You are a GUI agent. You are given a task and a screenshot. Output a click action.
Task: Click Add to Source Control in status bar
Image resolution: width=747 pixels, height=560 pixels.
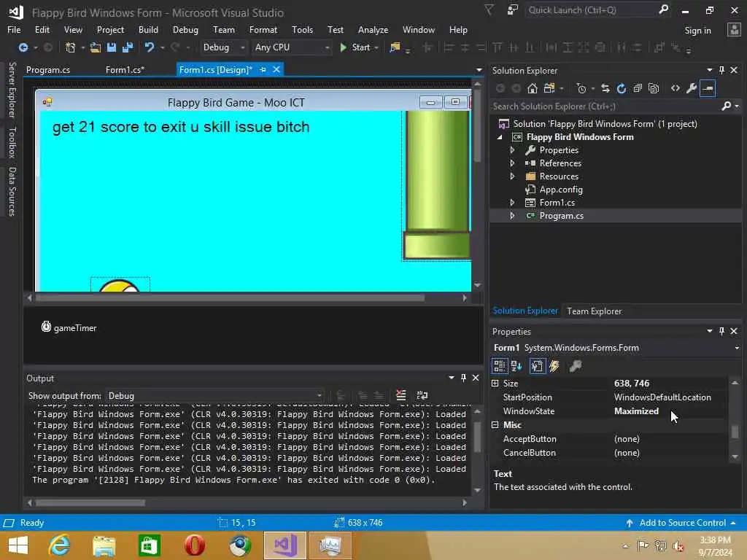682,523
